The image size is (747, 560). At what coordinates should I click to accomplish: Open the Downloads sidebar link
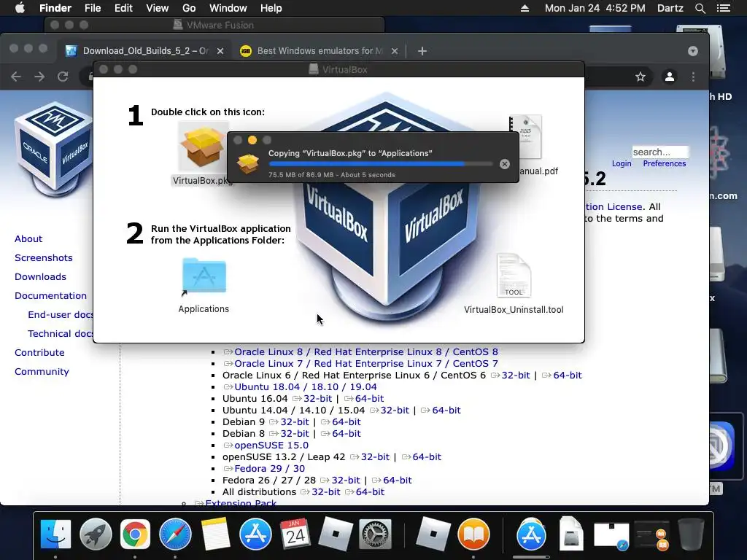(40, 277)
